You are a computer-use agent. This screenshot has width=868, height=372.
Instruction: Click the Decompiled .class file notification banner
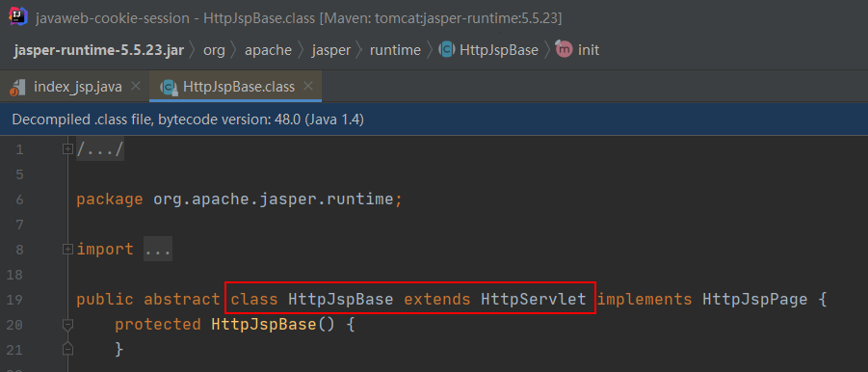pyautogui.click(x=434, y=120)
